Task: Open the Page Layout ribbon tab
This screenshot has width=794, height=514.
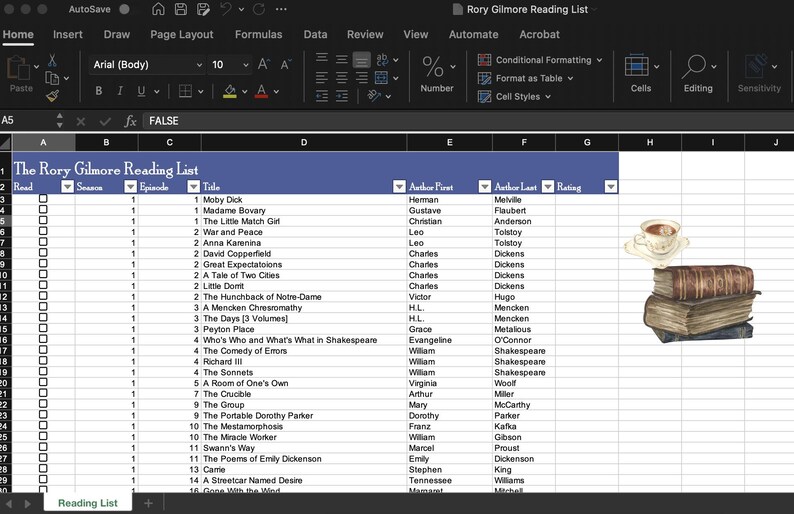Action: [182, 34]
